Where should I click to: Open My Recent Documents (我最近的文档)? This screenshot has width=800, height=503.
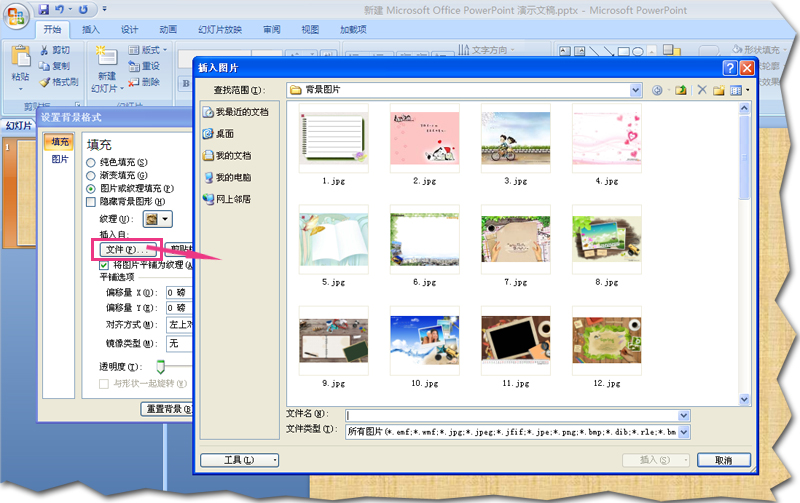[x=236, y=112]
